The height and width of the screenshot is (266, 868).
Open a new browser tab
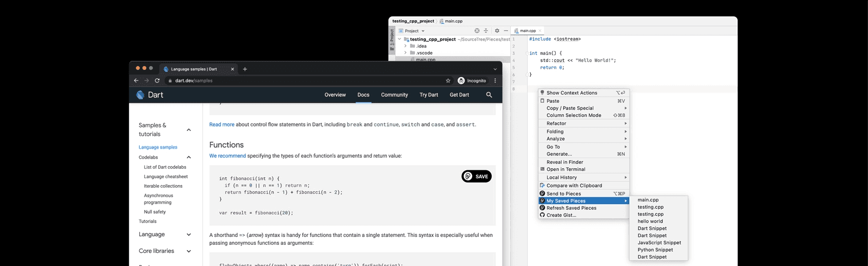pos(245,69)
